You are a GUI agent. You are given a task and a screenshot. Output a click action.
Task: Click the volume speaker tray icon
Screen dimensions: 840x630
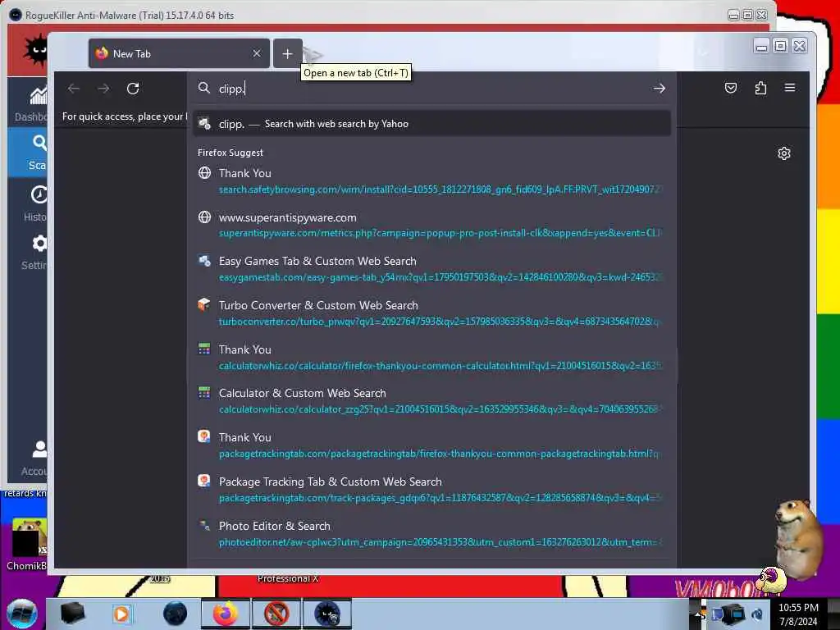click(757, 614)
